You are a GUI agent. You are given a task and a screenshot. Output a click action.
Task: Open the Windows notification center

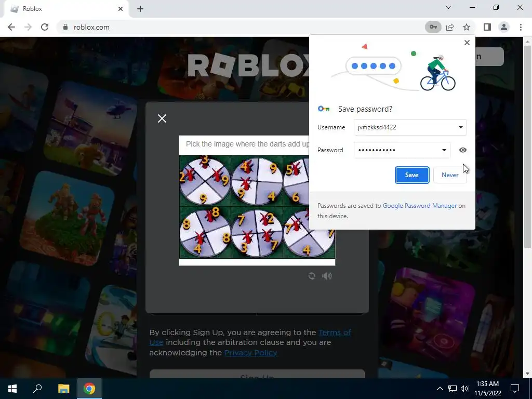(x=515, y=389)
